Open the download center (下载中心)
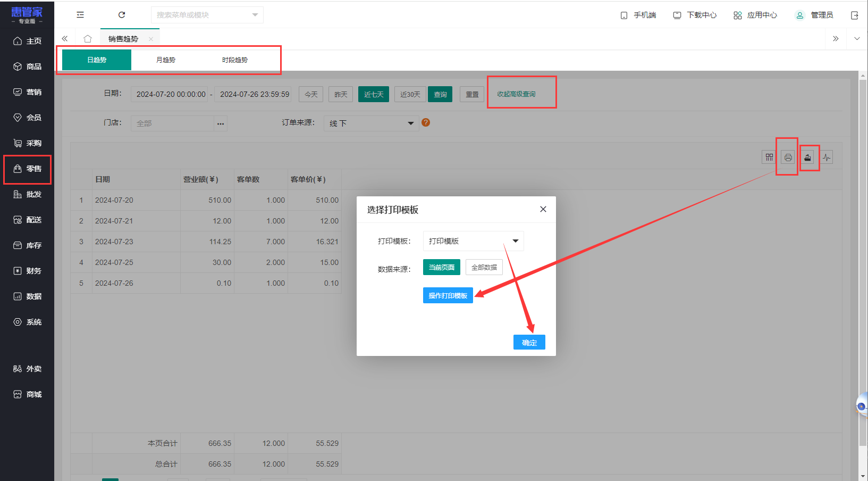The image size is (868, 481). pyautogui.click(x=695, y=15)
